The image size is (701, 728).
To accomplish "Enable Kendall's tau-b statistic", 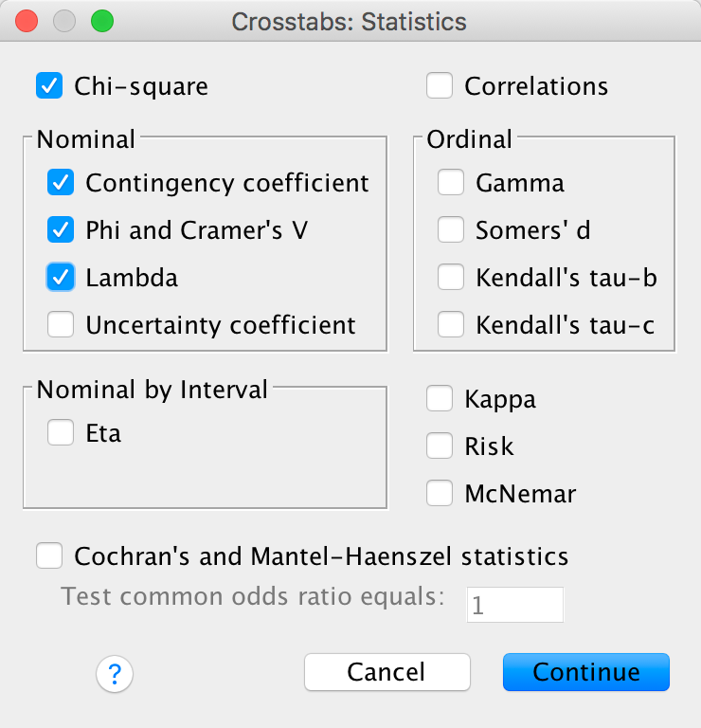I will (451, 278).
